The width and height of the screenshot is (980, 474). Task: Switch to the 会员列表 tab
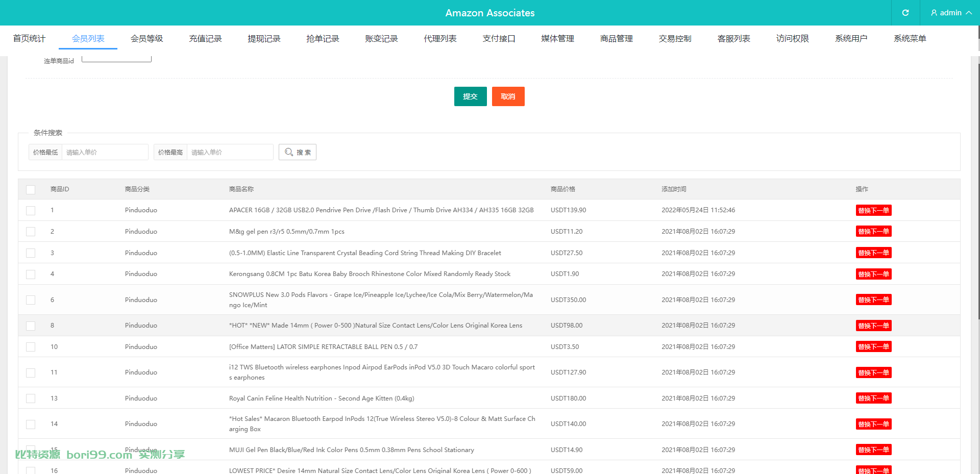[x=88, y=38]
